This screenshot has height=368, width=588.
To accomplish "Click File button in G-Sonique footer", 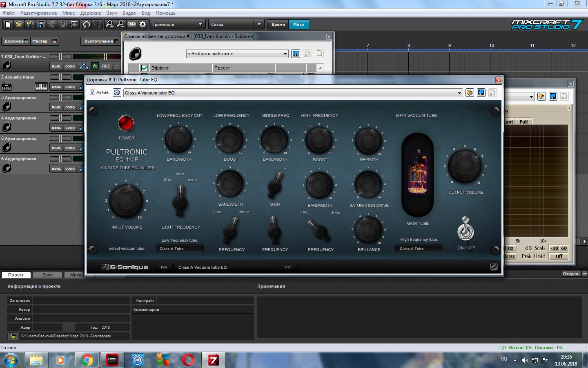I will pyautogui.click(x=164, y=267).
